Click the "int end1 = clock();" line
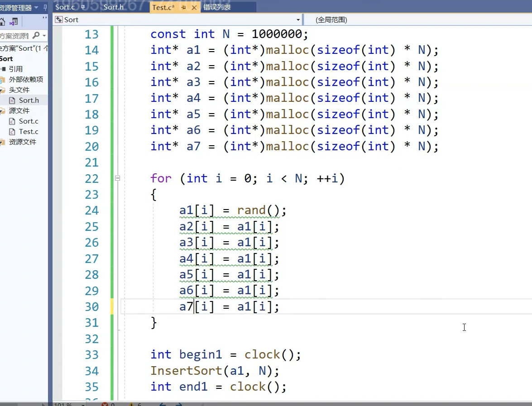Screen dimensions: 532x406 [218, 387]
